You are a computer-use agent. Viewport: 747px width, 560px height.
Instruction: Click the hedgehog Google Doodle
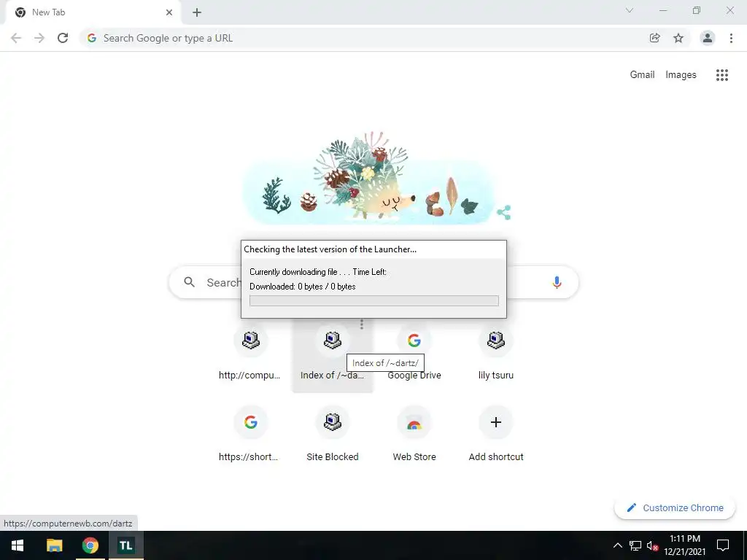(x=369, y=179)
